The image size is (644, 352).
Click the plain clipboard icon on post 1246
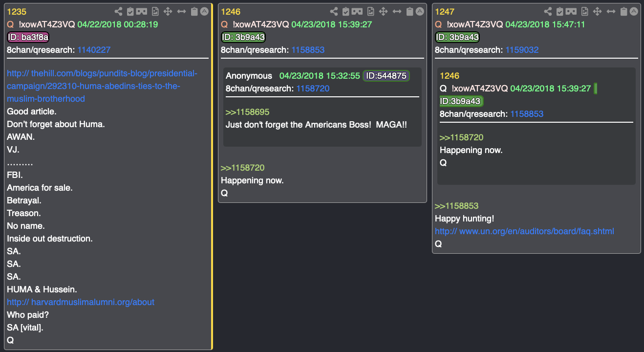[409, 11]
